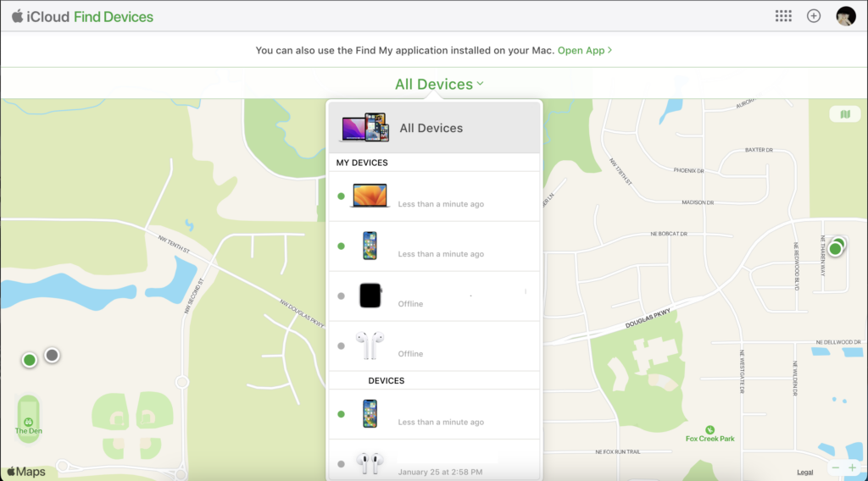This screenshot has width=868, height=481.
Task: Switch map type with the map icon
Action: click(x=845, y=113)
